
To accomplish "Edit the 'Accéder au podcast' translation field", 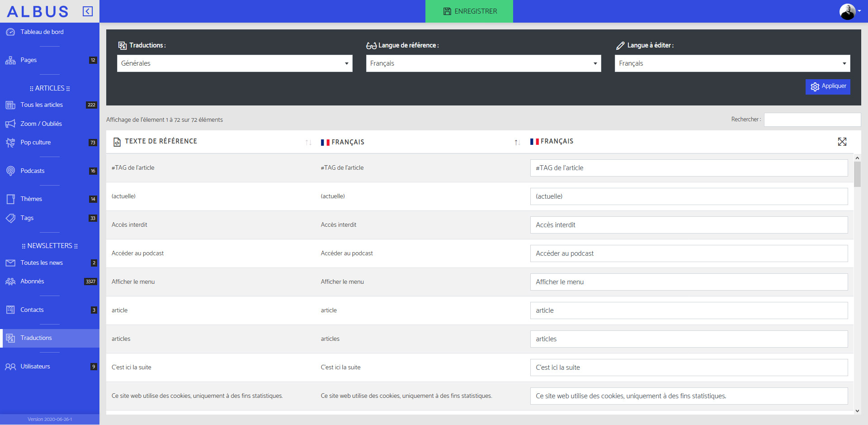I will coord(689,253).
